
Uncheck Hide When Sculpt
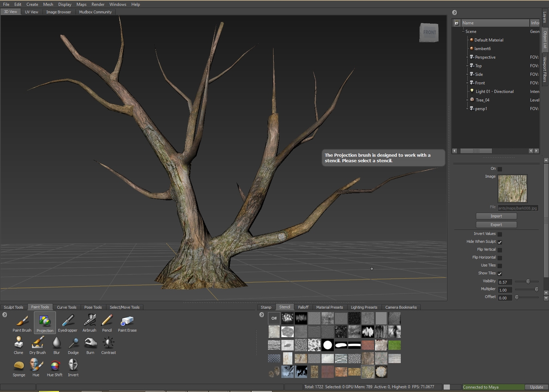click(500, 242)
